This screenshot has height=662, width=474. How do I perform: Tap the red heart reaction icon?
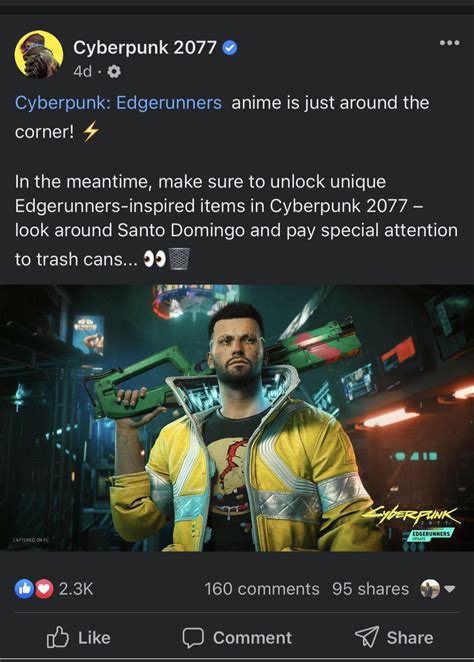coord(44,589)
